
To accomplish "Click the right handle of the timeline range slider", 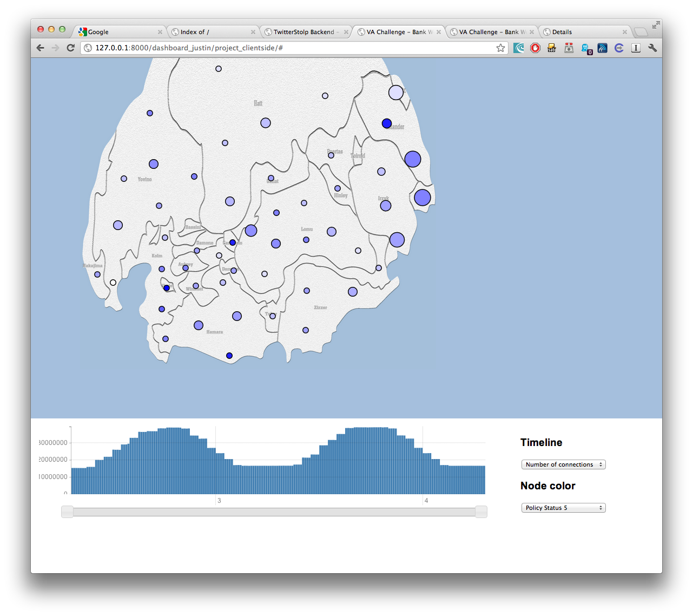I will coord(481,512).
